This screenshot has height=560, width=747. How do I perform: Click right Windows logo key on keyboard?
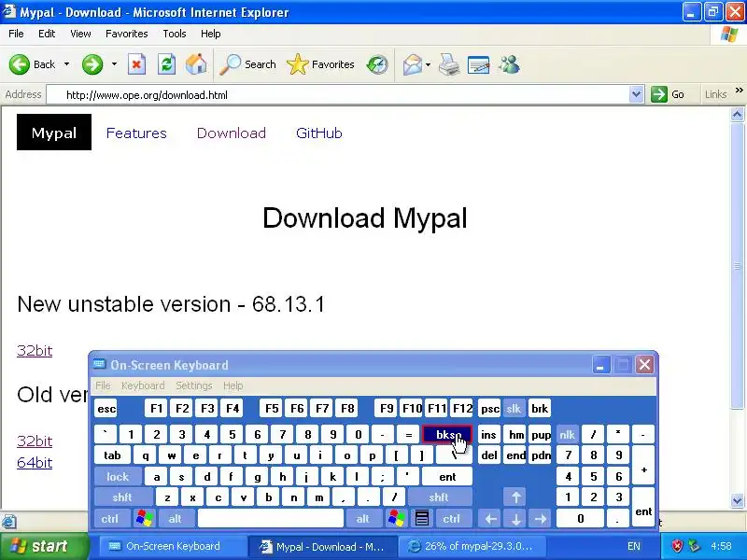click(396, 518)
